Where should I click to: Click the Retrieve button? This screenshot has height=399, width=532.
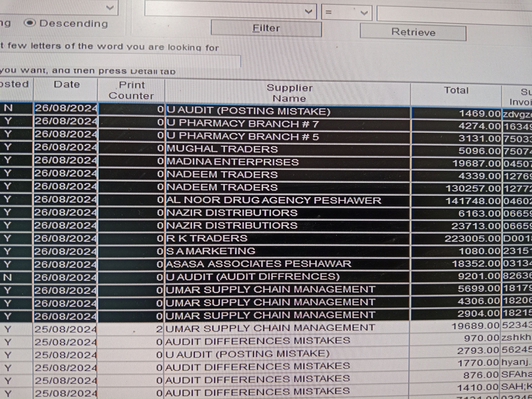pyautogui.click(x=413, y=32)
